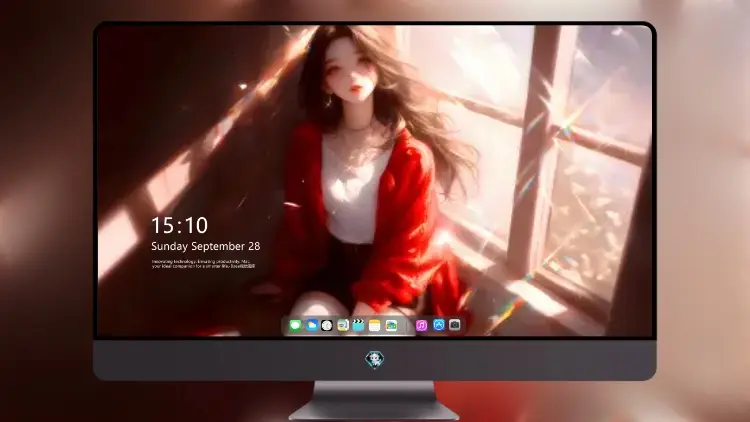Click the mascot logo on monitor chin

375,359
